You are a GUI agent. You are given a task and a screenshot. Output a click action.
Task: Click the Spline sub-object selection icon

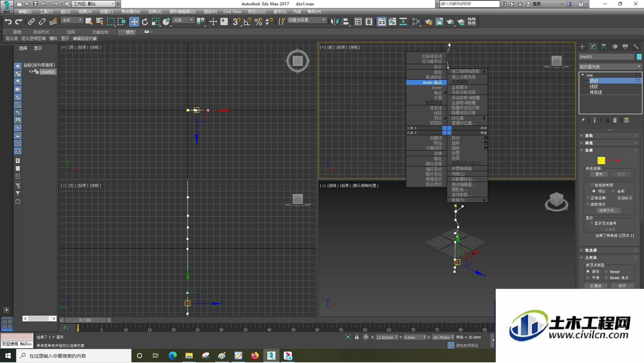(618, 160)
